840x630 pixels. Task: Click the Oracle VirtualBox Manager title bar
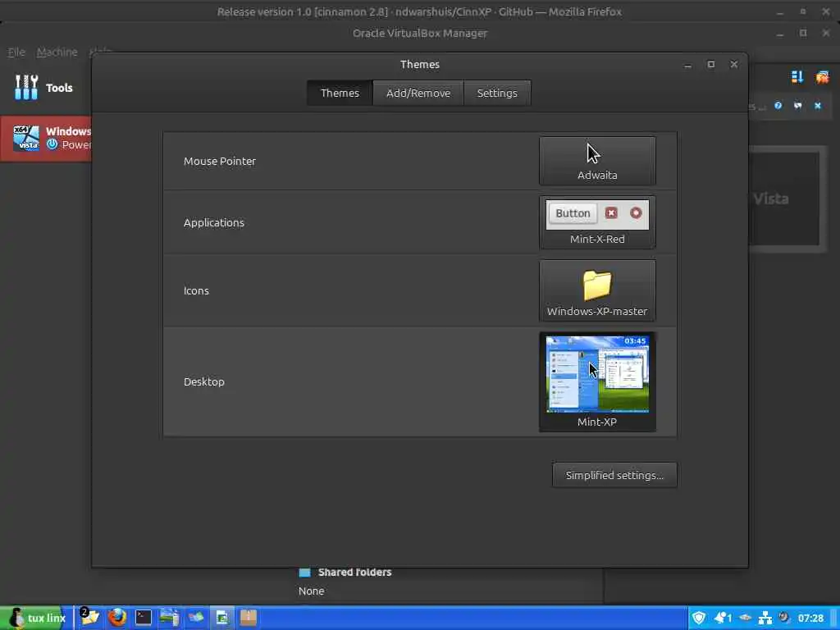click(419, 33)
